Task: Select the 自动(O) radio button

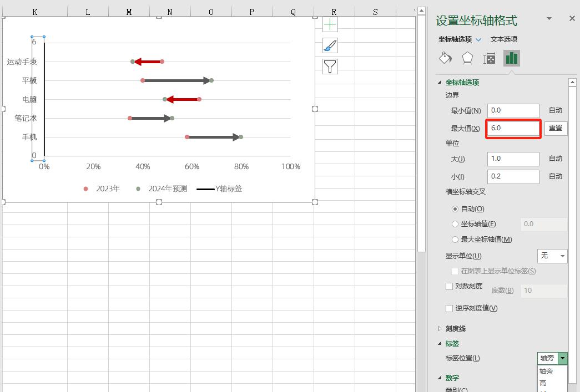Action: (455, 209)
